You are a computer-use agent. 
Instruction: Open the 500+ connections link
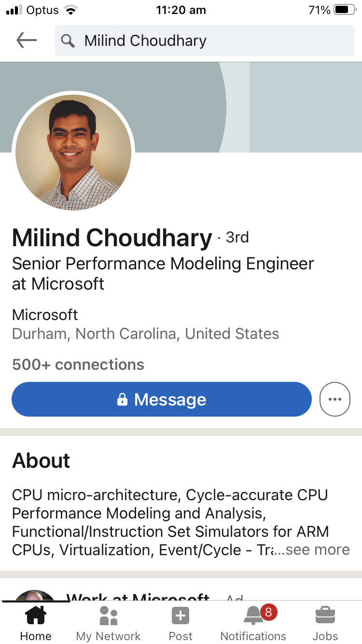click(x=78, y=364)
